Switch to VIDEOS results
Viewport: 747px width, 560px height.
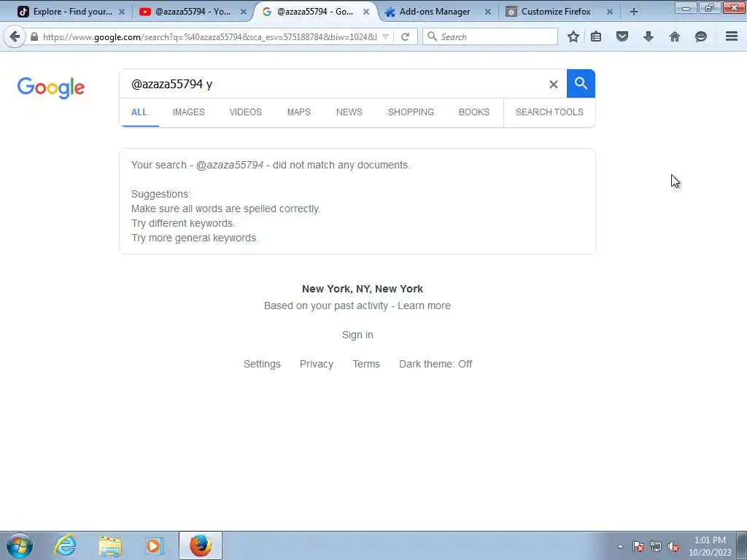[x=246, y=112]
